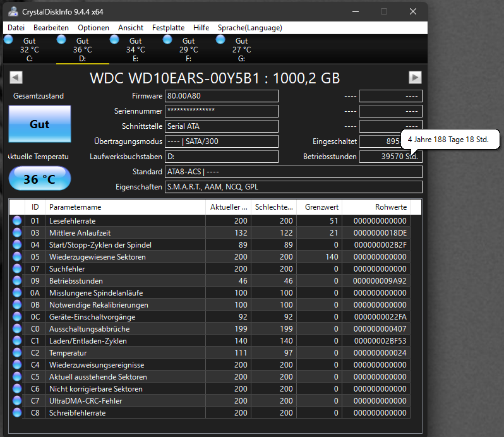Click status orb for Betriebsstunden attribute row

pyautogui.click(x=17, y=281)
